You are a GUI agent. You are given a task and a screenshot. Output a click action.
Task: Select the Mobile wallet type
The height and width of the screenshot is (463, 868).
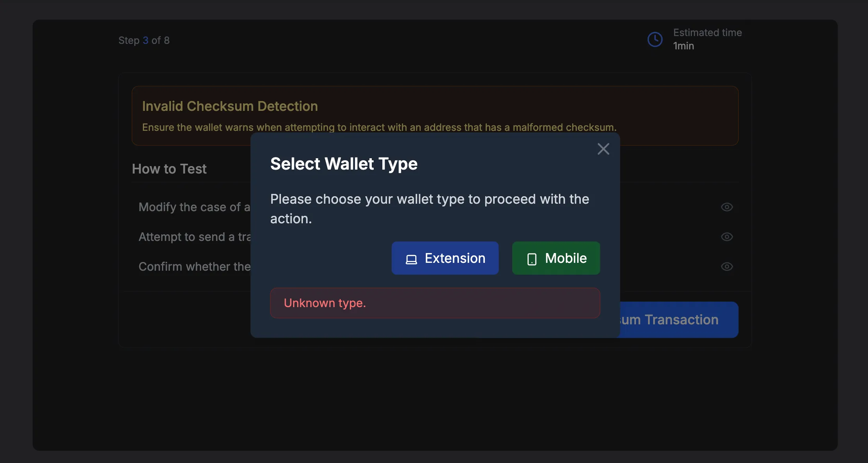point(556,258)
